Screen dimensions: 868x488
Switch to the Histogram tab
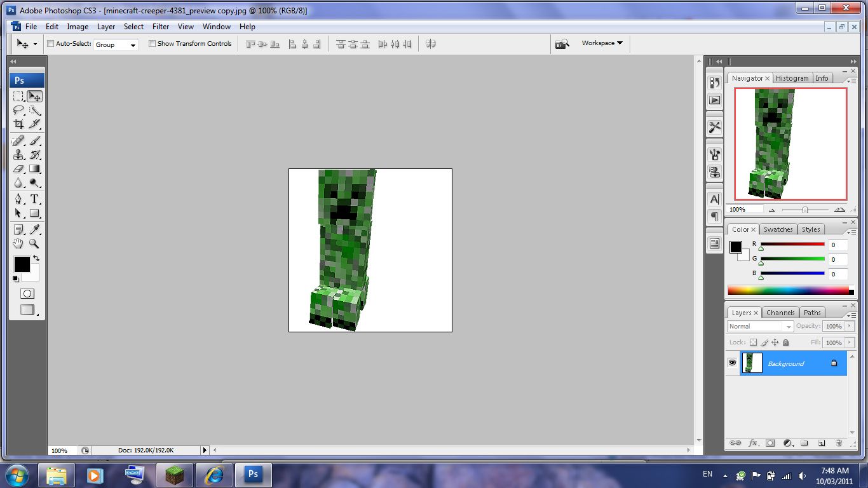click(x=792, y=78)
